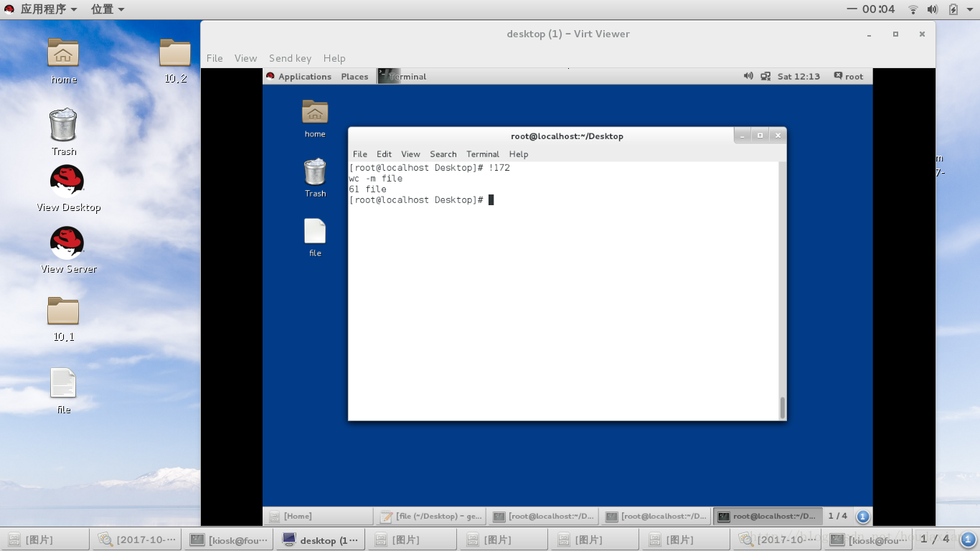Click host clock showing 00:04
The height and width of the screenshot is (551, 980).
coord(878,9)
